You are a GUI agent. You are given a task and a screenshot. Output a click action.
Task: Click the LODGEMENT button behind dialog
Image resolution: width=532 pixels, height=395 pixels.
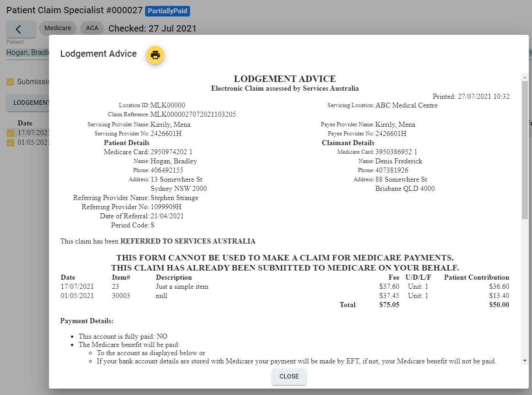(x=28, y=103)
